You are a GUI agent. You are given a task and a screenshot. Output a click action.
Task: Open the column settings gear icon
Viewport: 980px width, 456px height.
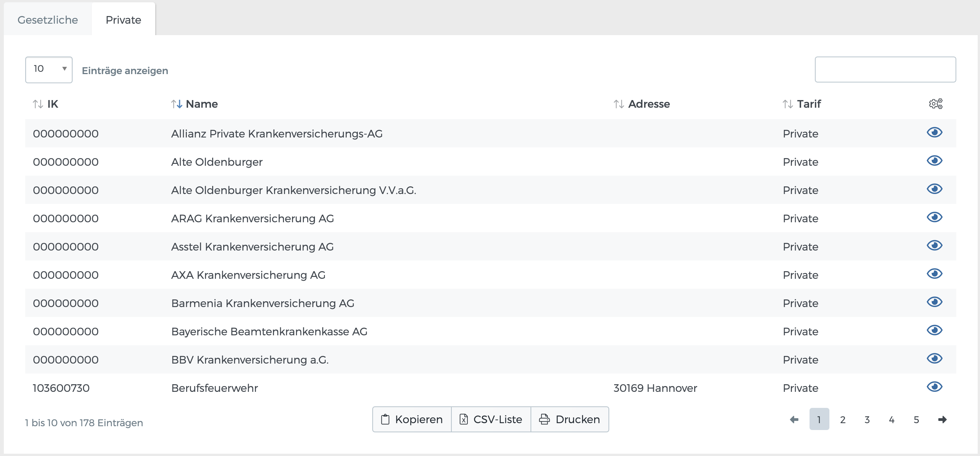coord(935,103)
